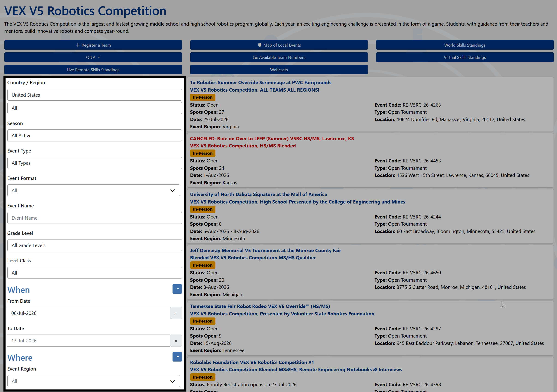557x392 pixels.
Task: Click In-Person badge on Virginia scrimmage event
Action: point(203,97)
